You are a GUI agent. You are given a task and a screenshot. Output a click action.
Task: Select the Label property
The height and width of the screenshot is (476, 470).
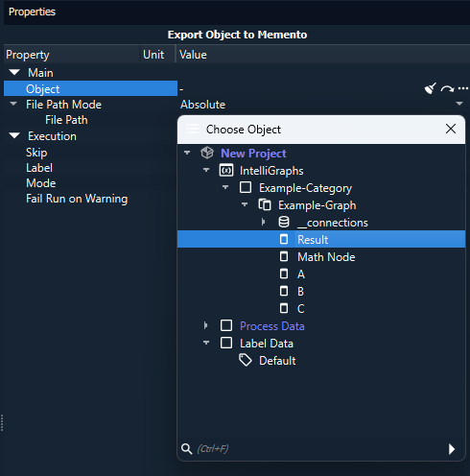[x=39, y=168]
